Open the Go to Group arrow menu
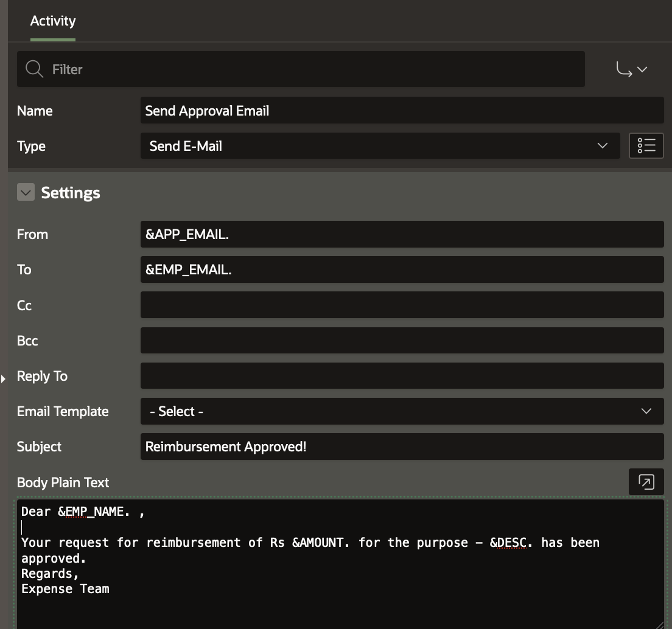 click(631, 69)
